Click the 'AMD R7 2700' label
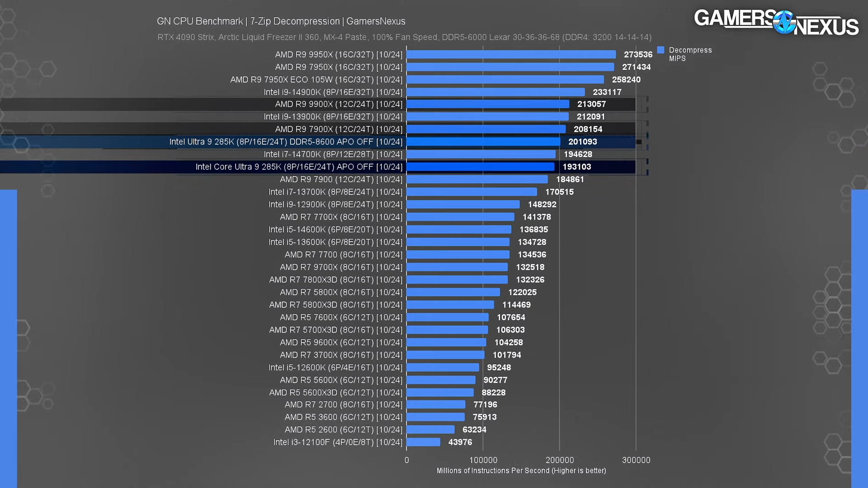The height and width of the screenshot is (488, 868). (x=344, y=405)
